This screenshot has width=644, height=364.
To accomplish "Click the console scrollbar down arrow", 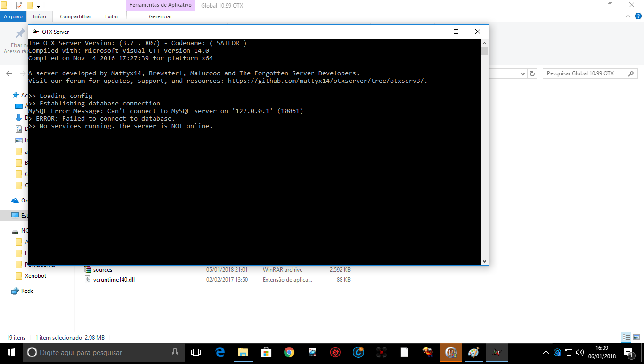I will [485, 261].
